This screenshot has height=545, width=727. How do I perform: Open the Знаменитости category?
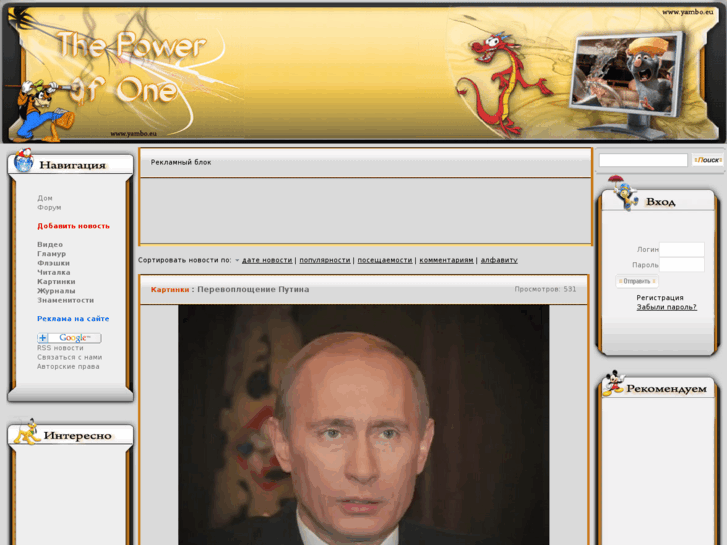click(65, 300)
